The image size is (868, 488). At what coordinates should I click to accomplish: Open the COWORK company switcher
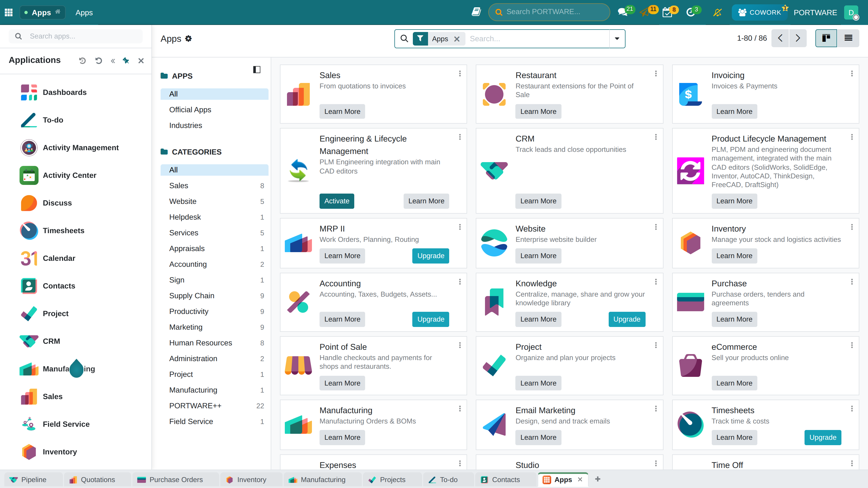(x=759, y=12)
